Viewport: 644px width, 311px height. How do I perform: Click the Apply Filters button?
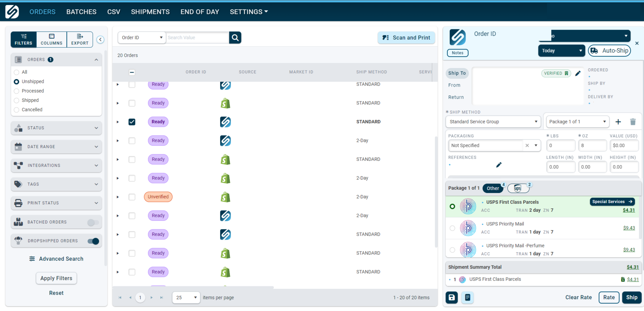point(56,278)
